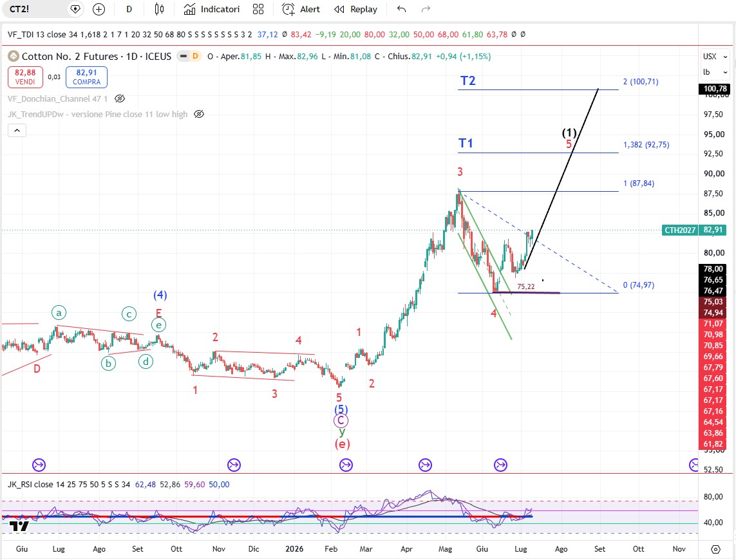Open the contract-roll event marker near Feb
Image resolution: width=736 pixels, height=560 pixels.
click(x=346, y=465)
